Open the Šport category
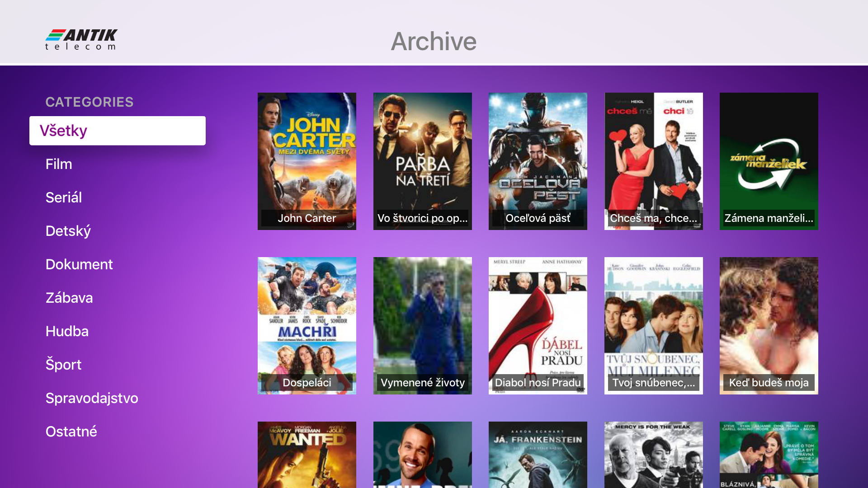 coord(63,365)
